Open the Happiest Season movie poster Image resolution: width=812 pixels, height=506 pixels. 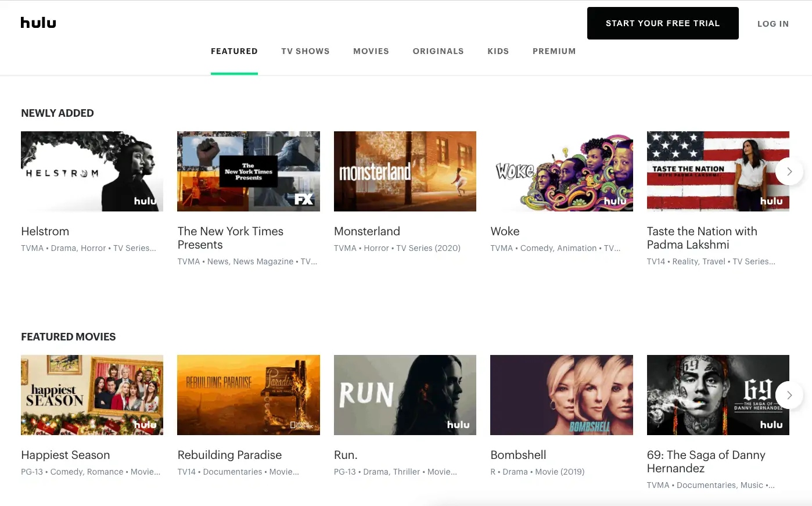[x=92, y=395]
